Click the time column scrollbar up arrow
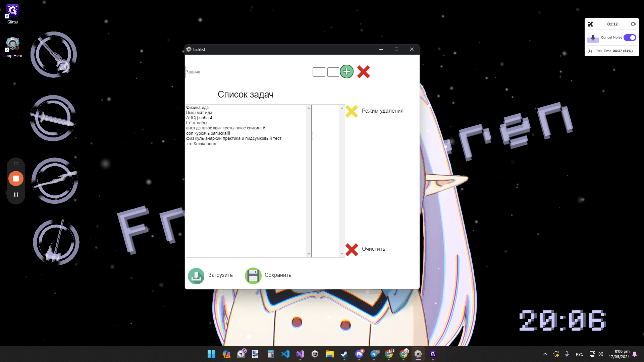This screenshot has width=644, height=362. [x=342, y=108]
